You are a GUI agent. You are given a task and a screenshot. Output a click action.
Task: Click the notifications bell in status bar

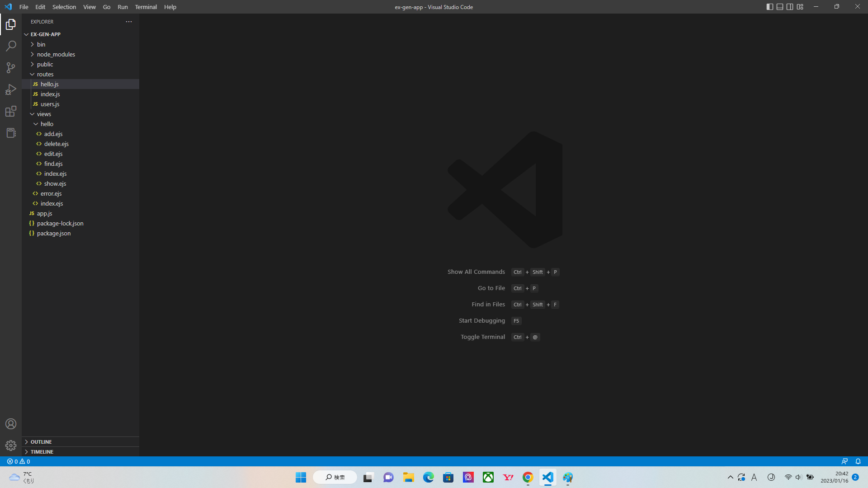[x=858, y=461]
